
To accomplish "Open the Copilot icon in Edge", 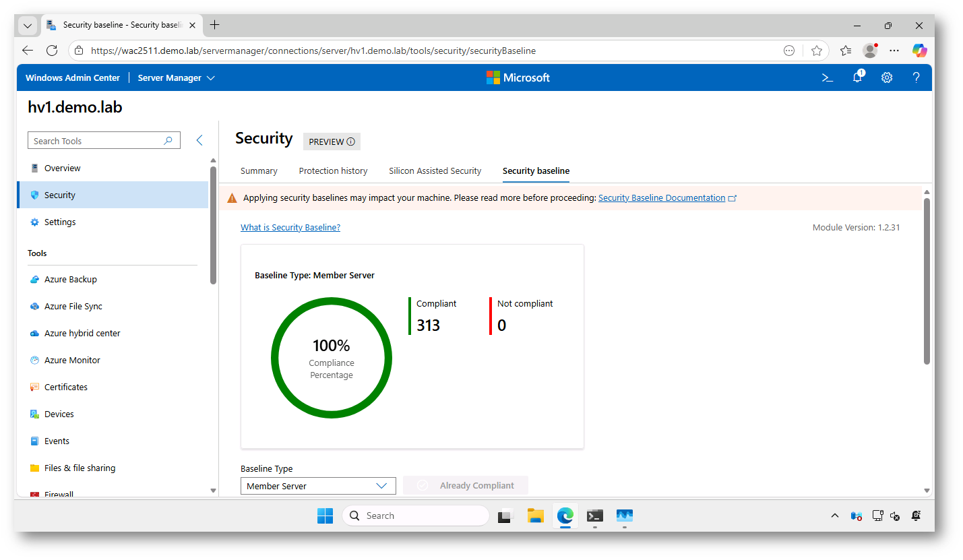I will (x=919, y=51).
